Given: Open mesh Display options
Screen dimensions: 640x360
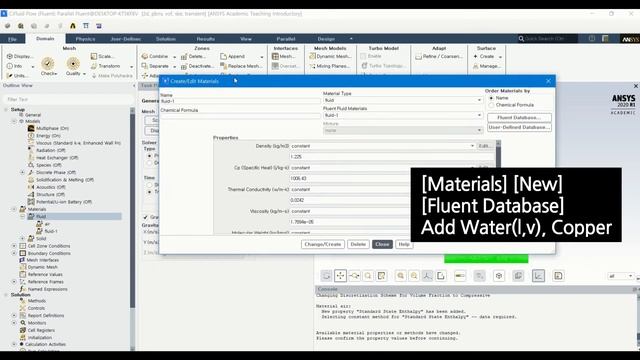Looking at the screenshot, I should [20, 56].
